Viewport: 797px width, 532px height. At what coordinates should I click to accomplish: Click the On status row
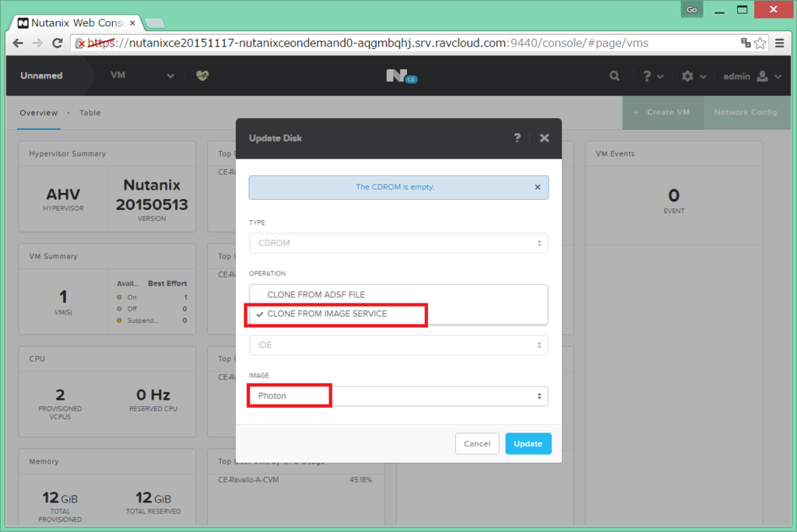coord(152,297)
